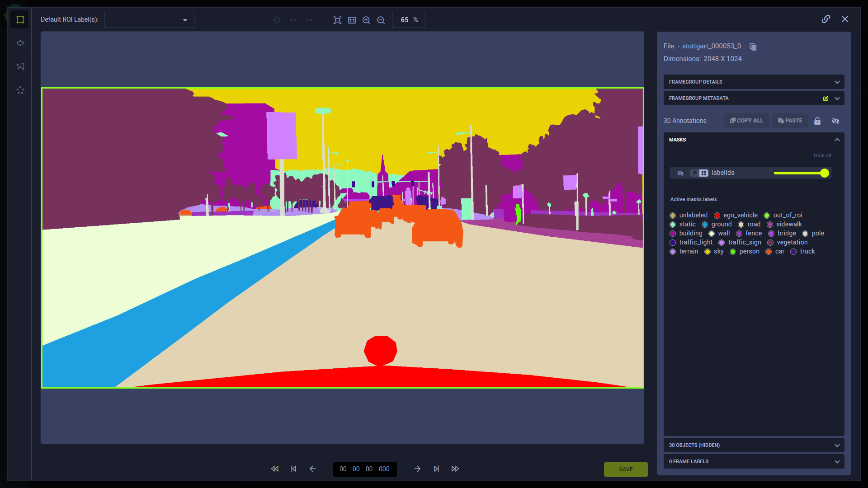
Task: Toggle the annotations lock icon
Action: tap(817, 121)
